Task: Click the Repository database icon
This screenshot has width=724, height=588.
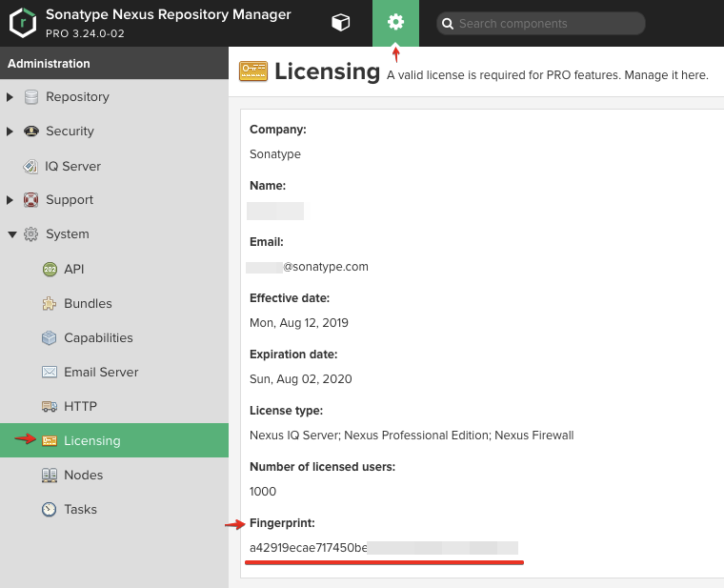Action: click(31, 97)
